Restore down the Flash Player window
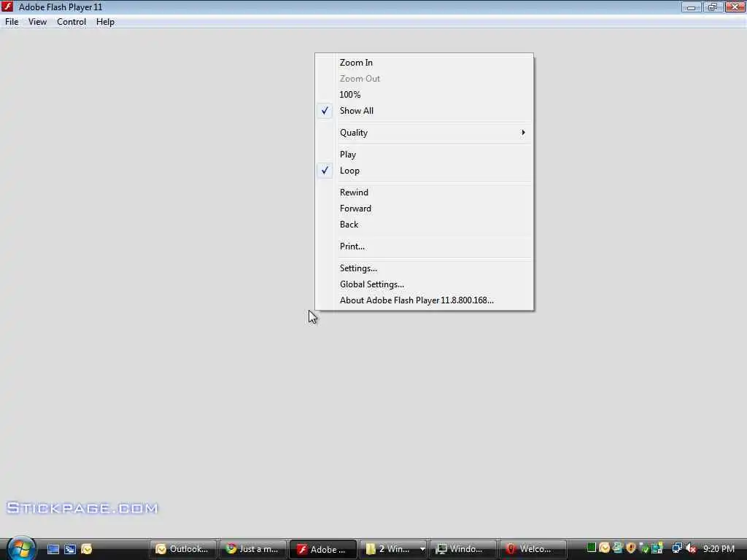This screenshot has height=560, width=747. [x=713, y=7]
